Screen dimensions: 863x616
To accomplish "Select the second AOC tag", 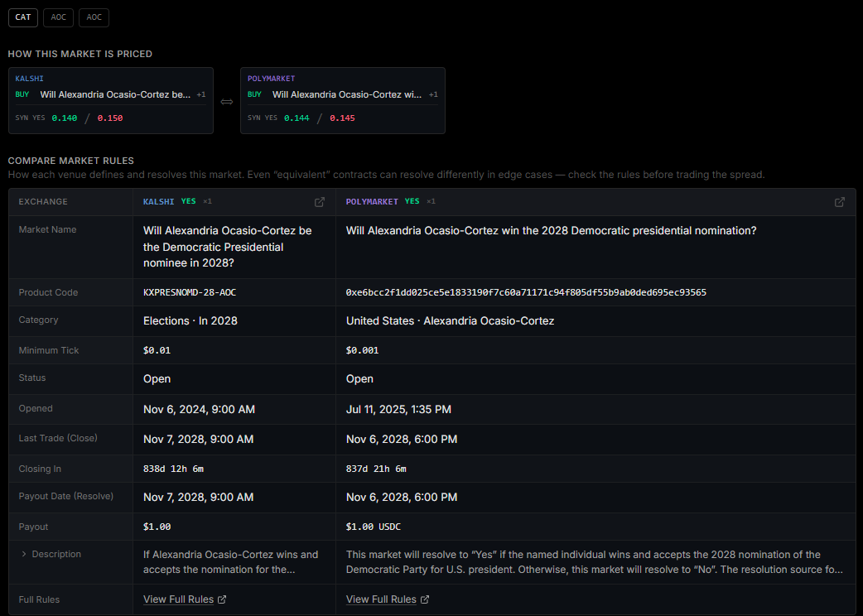I will click(94, 17).
